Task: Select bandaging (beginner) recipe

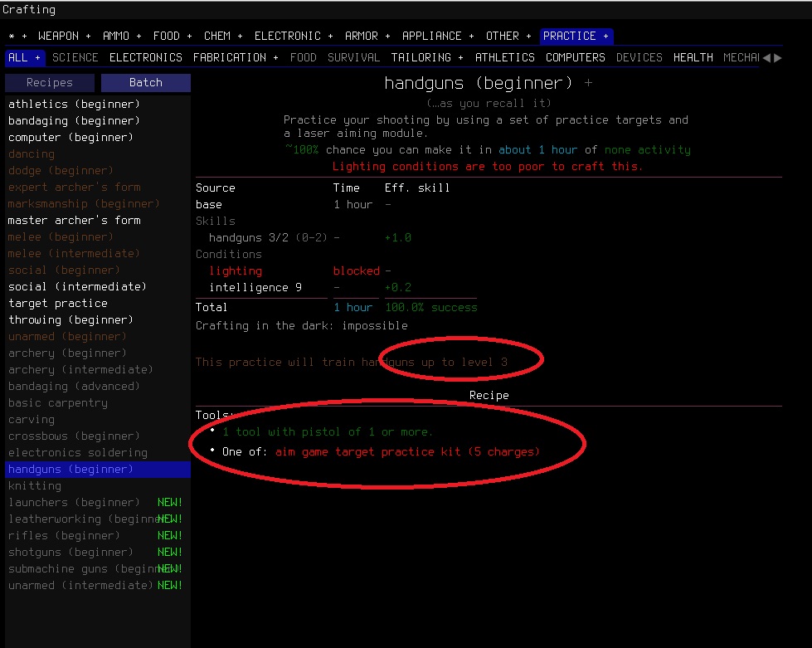Action: click(98, 120)
